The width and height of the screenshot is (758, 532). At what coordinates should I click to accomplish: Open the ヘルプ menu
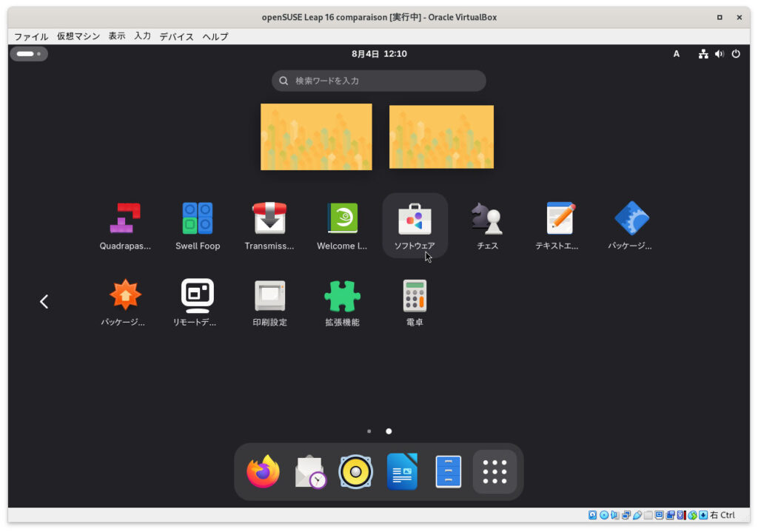coord(215,37)
